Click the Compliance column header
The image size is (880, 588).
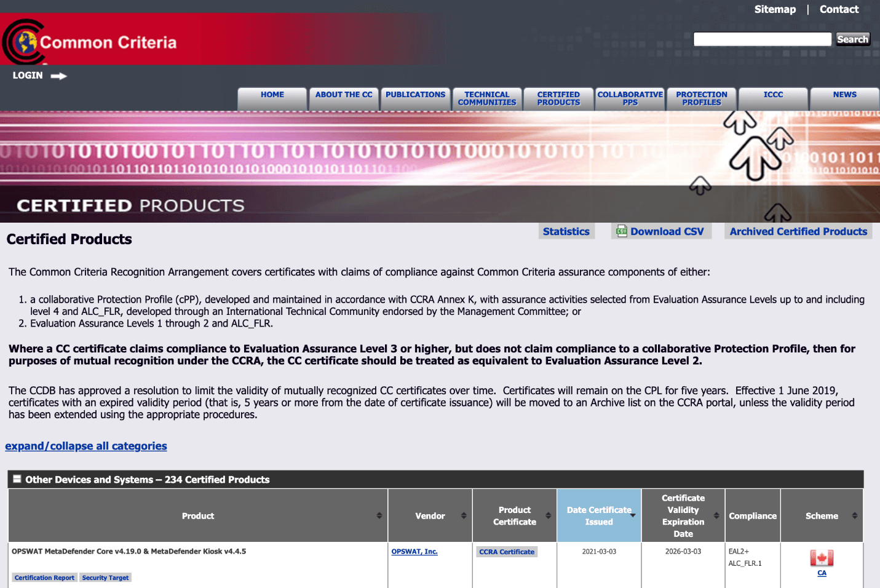point(753,516)
